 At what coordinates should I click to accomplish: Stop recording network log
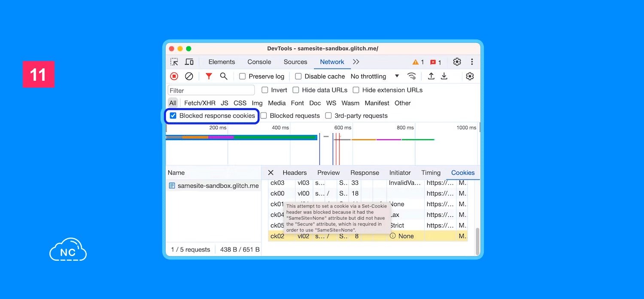174,76
